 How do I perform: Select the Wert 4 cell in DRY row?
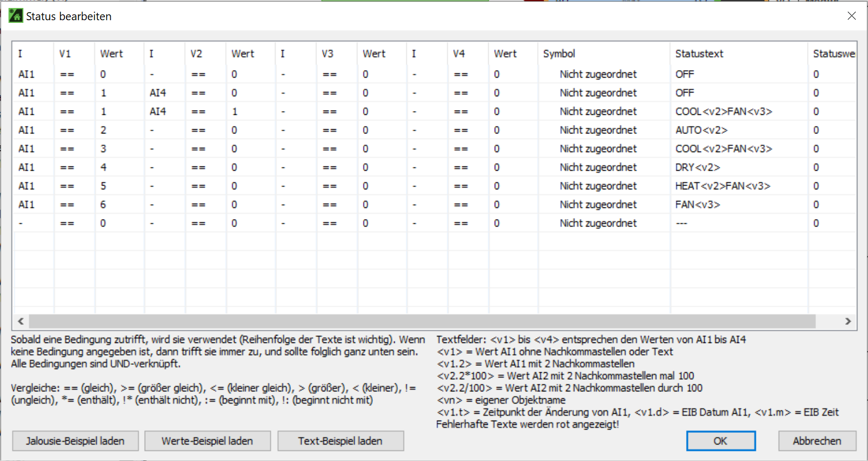point(103,167)
